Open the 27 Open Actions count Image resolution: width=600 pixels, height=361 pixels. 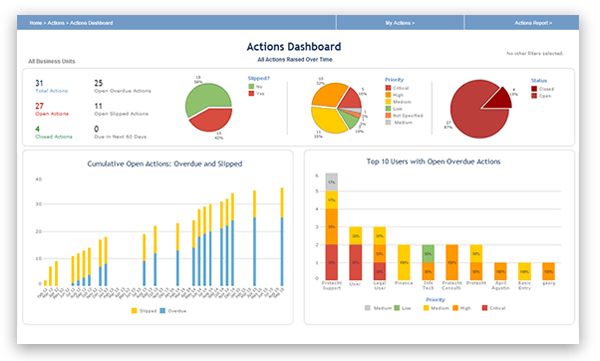[x=52, y=109]
